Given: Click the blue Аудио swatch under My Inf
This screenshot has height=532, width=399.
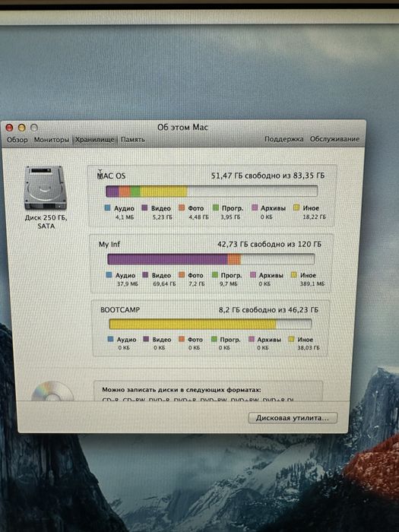Looking at the screenshot, I should 109,275.
